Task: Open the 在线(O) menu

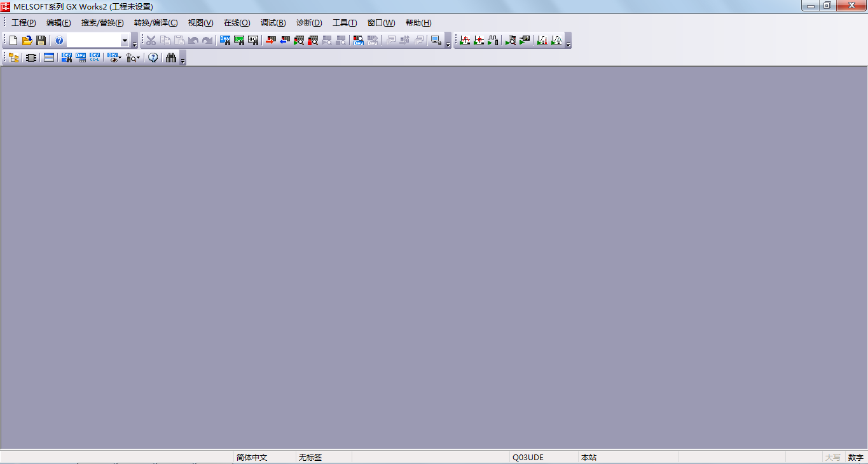Action: [237, 23]
